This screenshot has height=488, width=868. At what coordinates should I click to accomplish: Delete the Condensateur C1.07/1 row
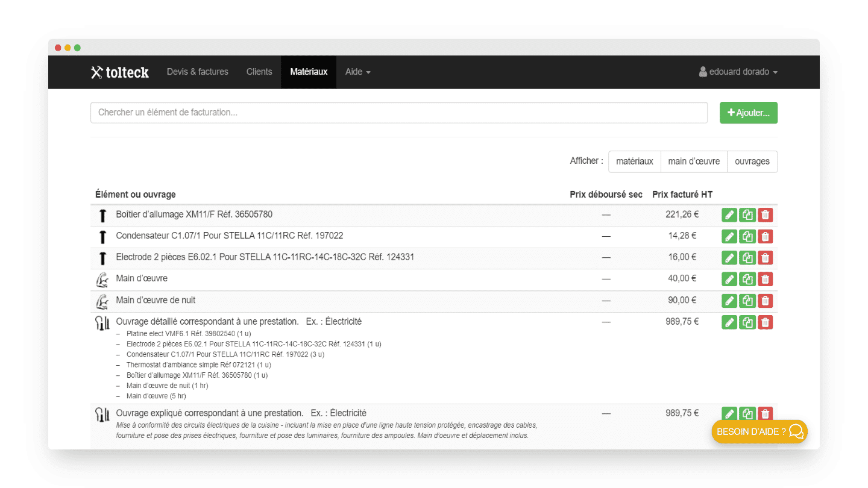tap(766, 236)
